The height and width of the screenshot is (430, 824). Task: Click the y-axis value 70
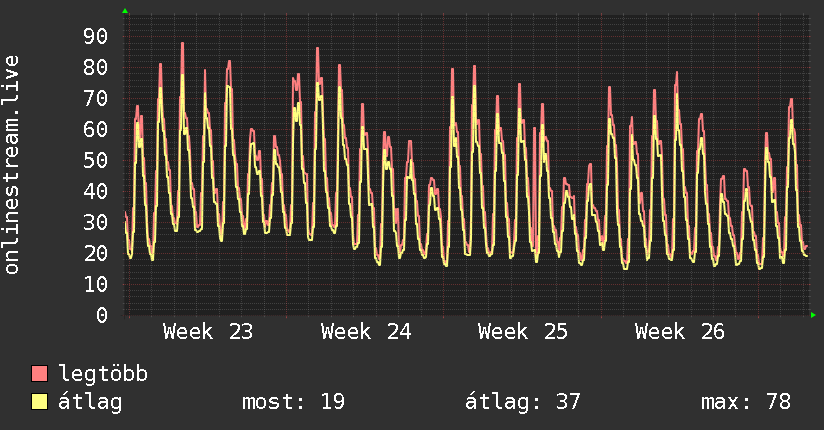pyautogui.click(x=96, y=98)
